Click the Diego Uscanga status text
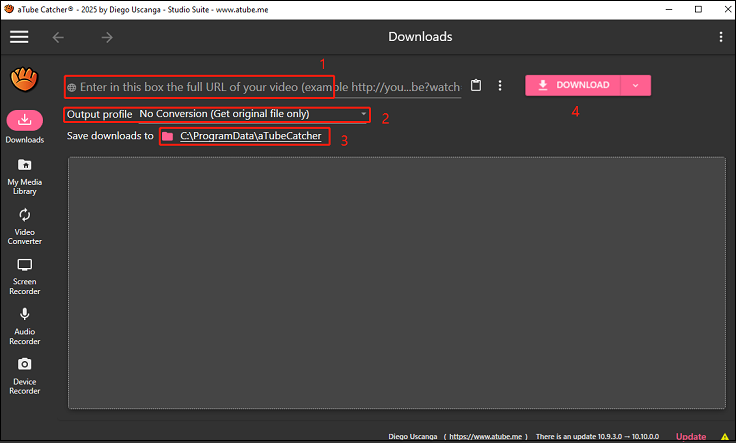This screenshot has width=736, height=443. coord(413,437)
